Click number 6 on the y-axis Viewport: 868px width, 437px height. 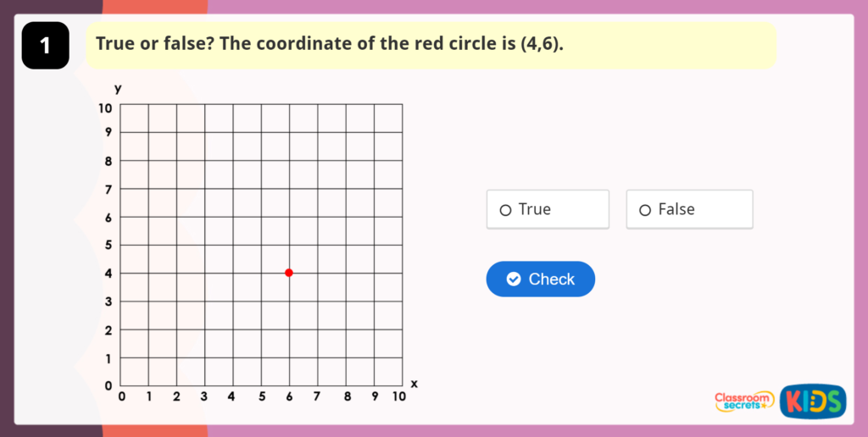click(108, 218)
